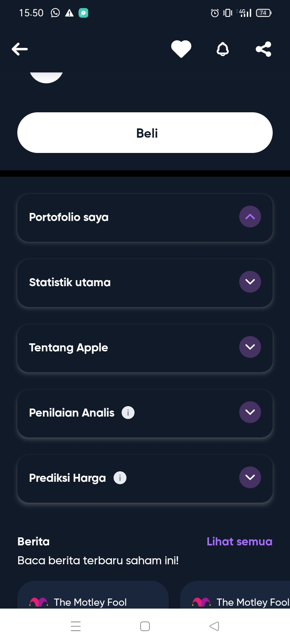Tap the Android home square icon

point(145,626)
